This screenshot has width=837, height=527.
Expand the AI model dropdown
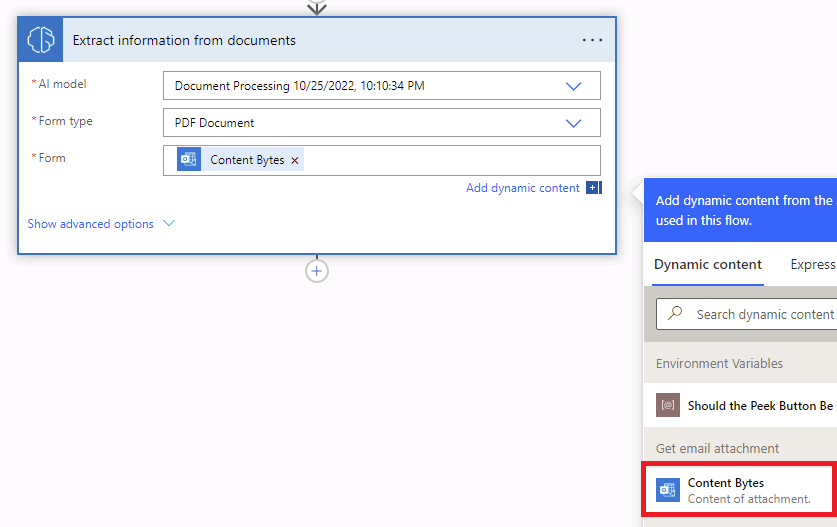[x=573, y=86]
